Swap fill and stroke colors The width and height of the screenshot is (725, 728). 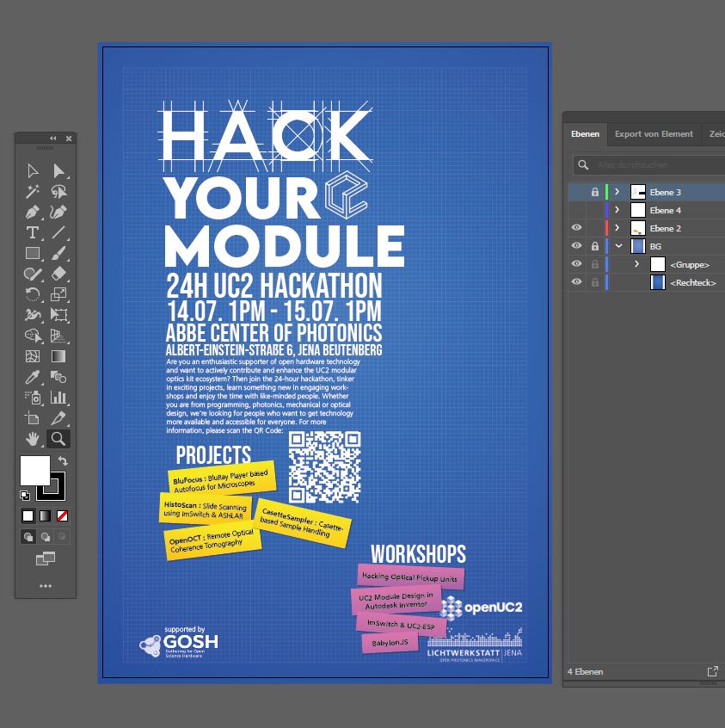[x=63, y=461]
